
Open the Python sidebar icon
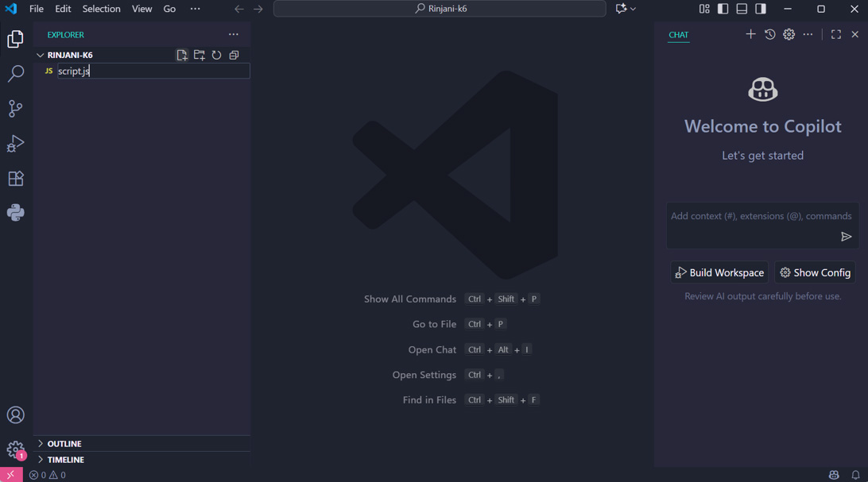click(16, 213)
